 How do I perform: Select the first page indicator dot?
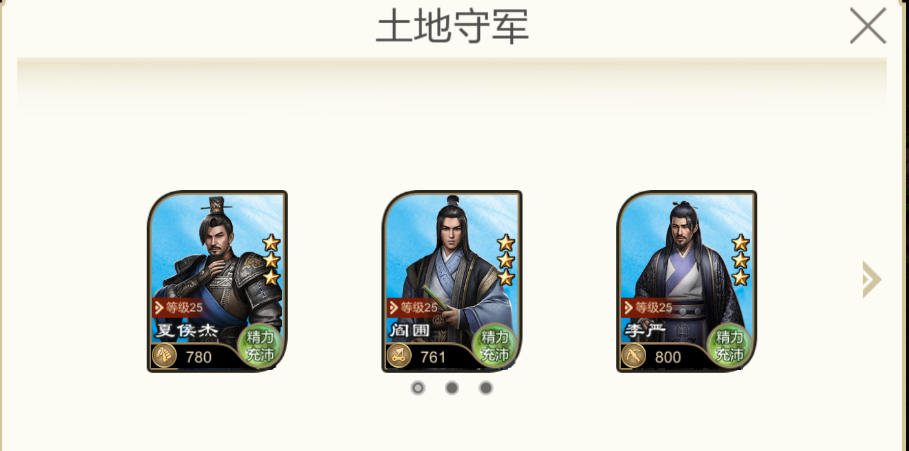(417, 388)
